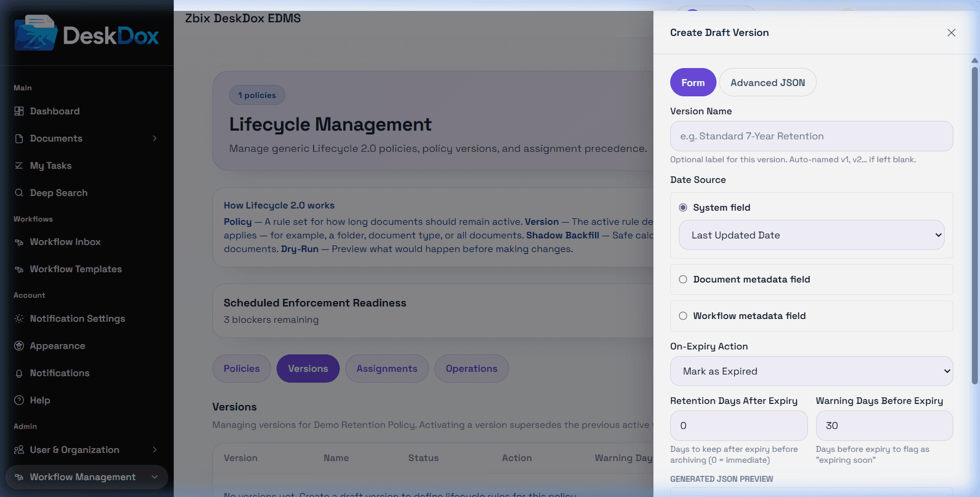980x497 pixels.
Task: Click the Workflow Inbox icon
Action: click(x=19, y=242)
